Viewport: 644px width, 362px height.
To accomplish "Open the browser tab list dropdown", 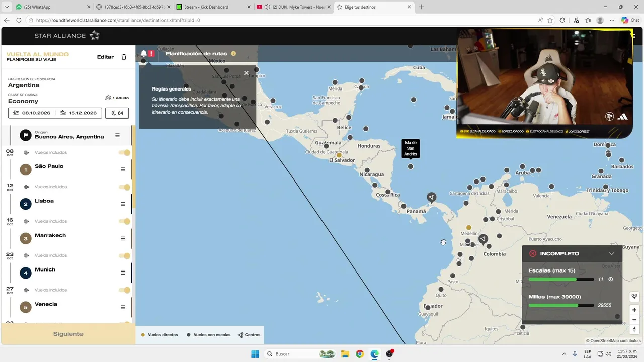I will coord(7,7).
